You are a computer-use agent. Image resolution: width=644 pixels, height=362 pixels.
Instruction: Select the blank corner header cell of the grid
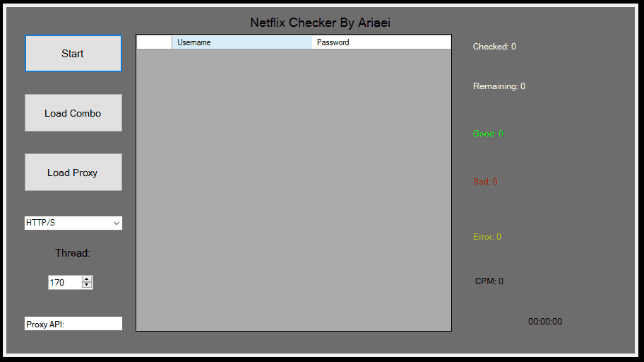tap(154, 42)
